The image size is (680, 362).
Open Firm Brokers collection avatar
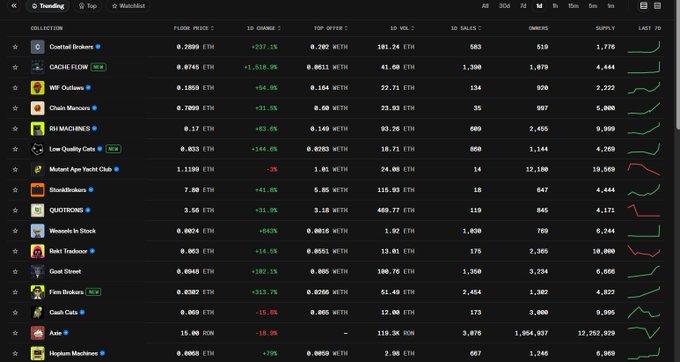pos(38,292)
